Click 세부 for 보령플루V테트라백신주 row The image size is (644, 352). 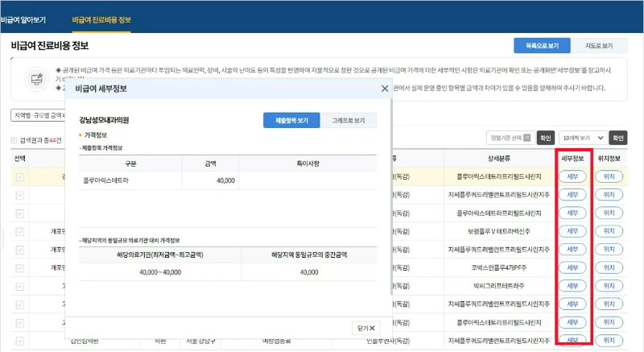point(572,231)
